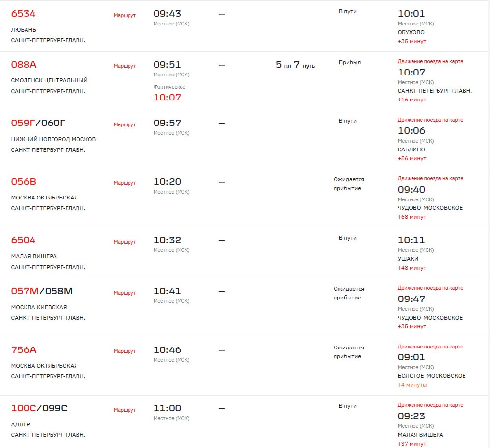Select train number 756А
The image size is (490, 448).
point(24,349)
